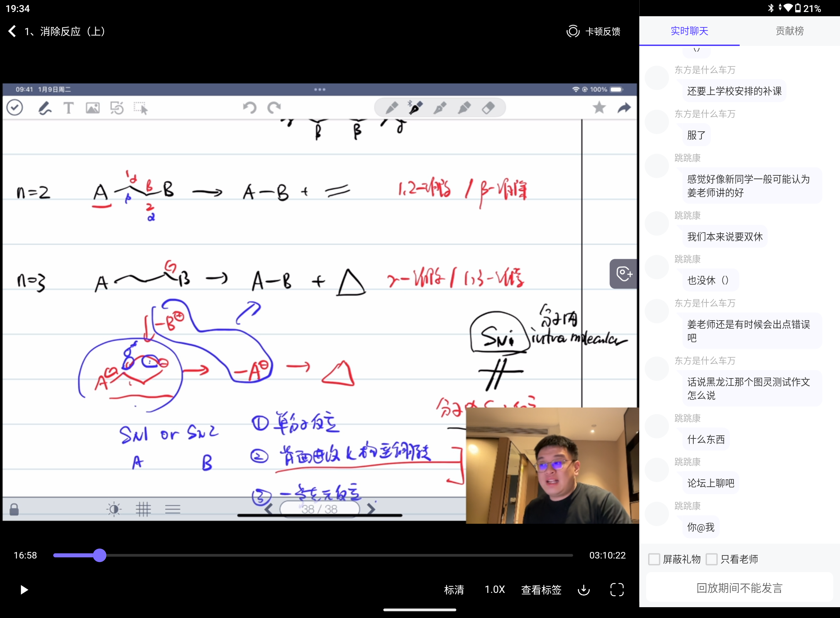Click the 卡顿反馈 feedback button

[594, 32]
